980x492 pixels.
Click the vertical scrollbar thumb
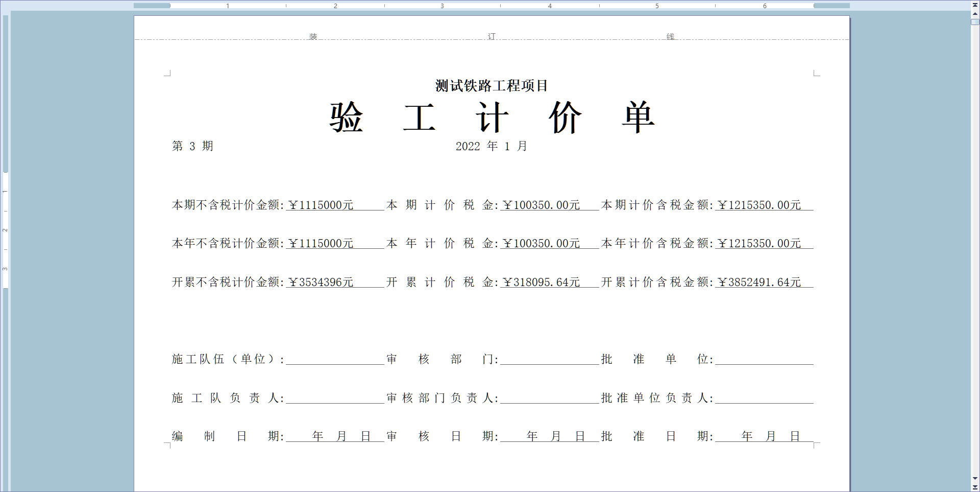[975, 22]
